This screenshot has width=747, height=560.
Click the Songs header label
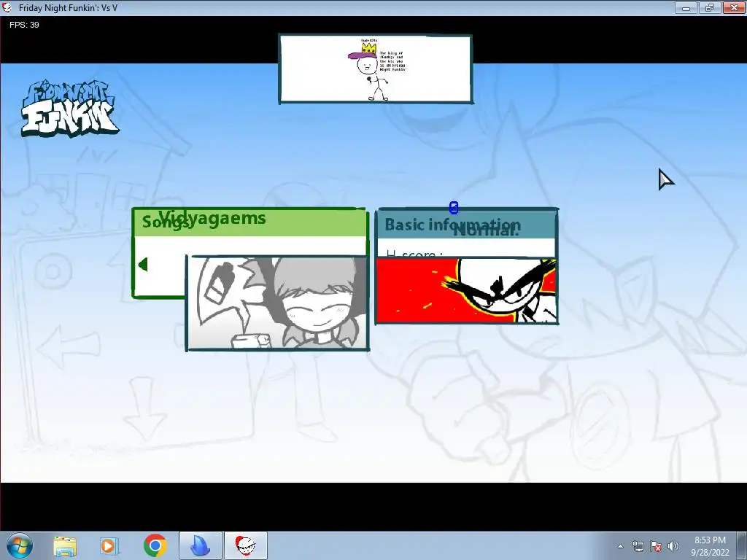pyautogui.click(x=166, y=222)
